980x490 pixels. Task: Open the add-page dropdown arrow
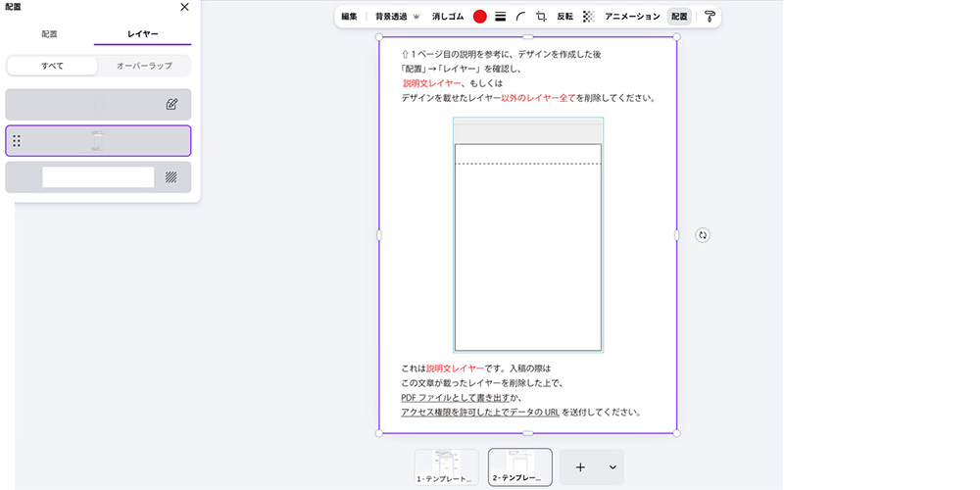coord(612,467)
